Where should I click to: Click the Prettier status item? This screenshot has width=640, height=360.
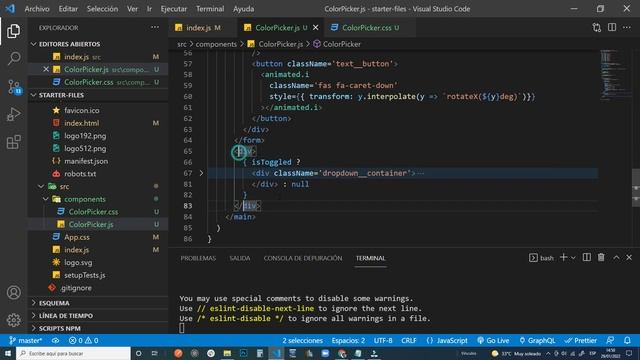580,340
